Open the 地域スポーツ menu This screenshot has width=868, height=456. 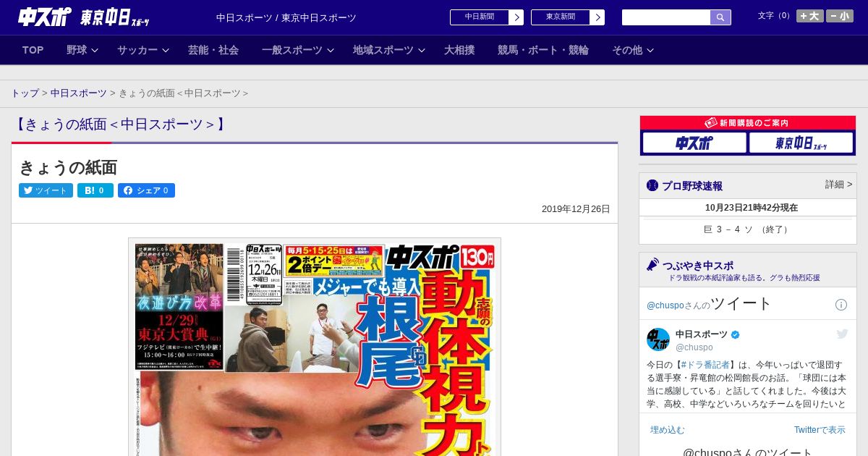point(383,50)
